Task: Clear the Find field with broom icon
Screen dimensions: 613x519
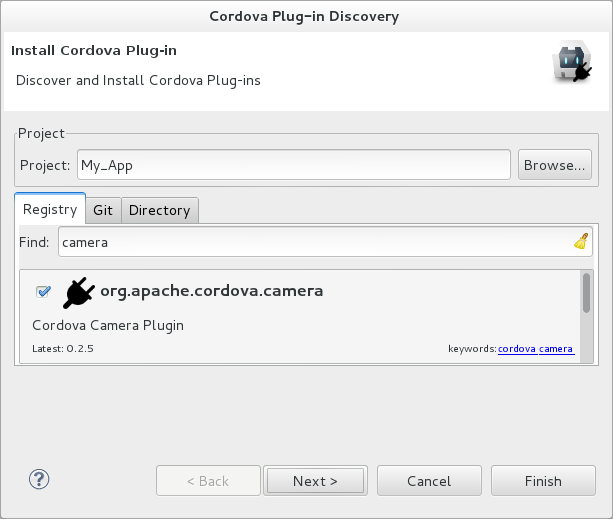Action: click(x=581, y=241)
